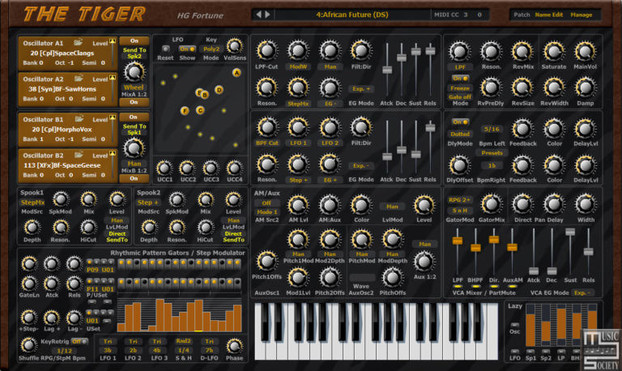Click the LFO Reset button icon
Image resolution: width=622 pixels, height=371 pixels.
click(x=165, y=49)
